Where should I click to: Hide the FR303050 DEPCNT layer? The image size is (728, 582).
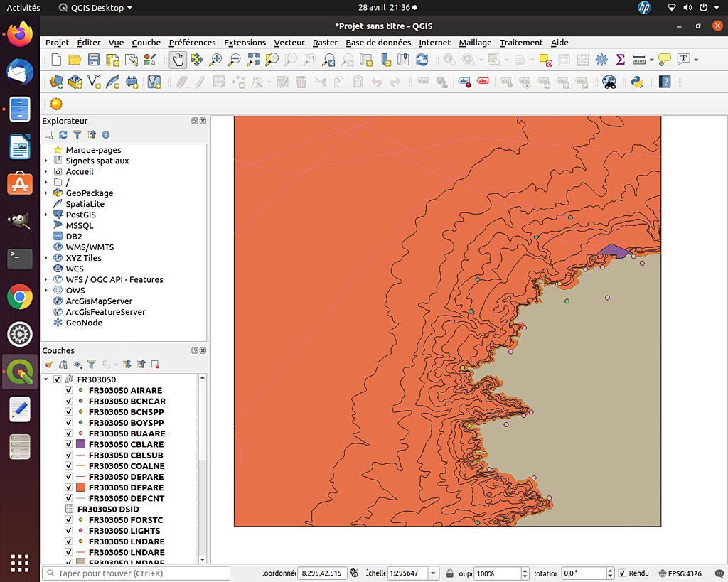[69, 498]
